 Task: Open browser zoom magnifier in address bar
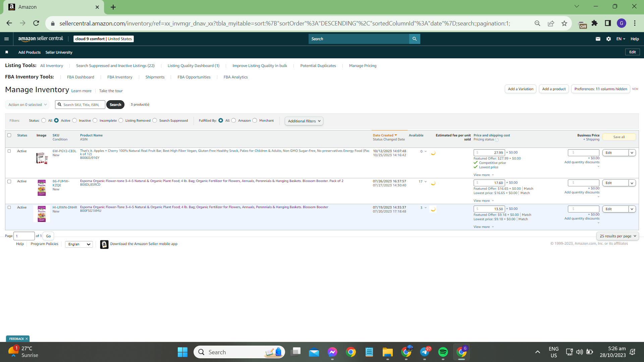538,23
